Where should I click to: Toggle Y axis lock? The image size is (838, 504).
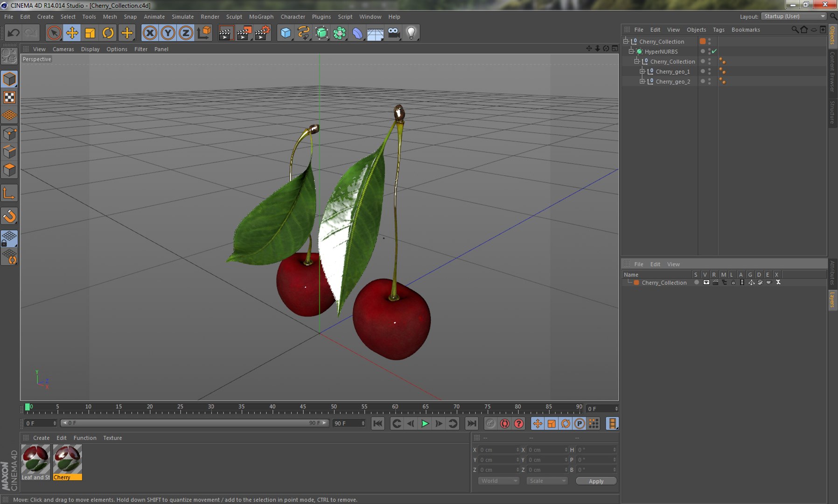click(168, 33)
